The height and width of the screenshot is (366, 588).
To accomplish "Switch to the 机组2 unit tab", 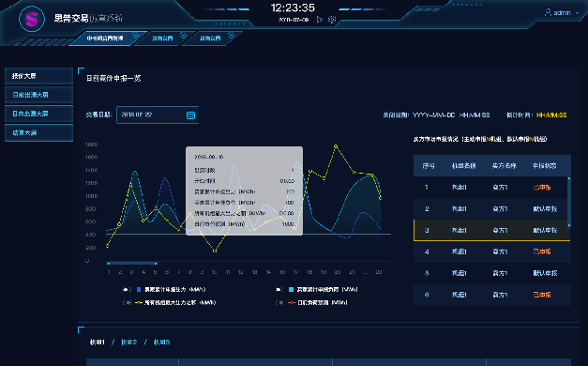I will [x=129, y=343].
